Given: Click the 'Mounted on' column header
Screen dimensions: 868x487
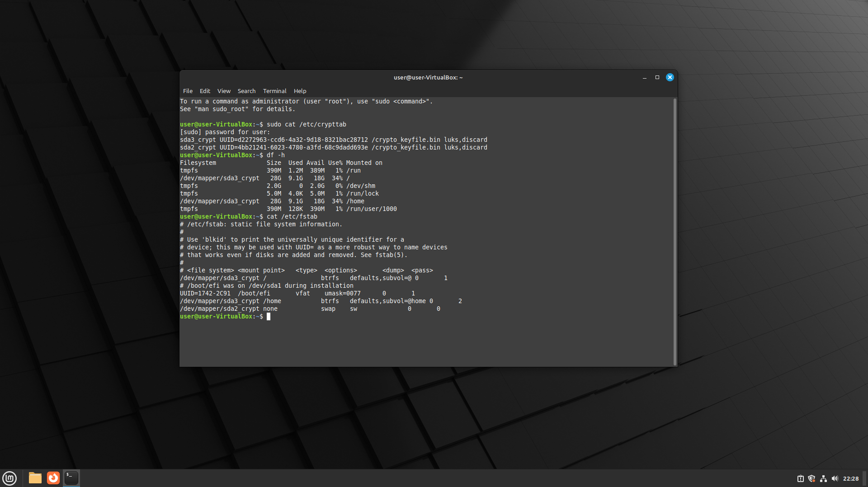Looking at the screenshot, I should [364, 163].
